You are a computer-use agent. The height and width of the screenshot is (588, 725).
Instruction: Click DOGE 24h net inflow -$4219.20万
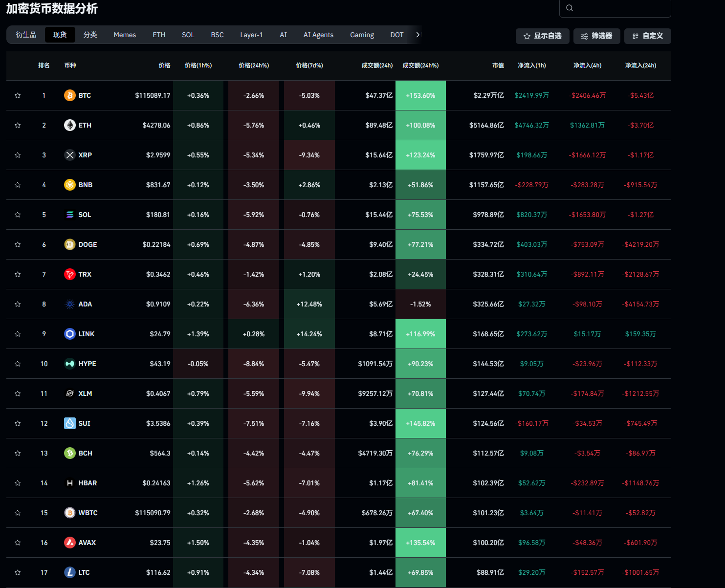coord(640,244)
